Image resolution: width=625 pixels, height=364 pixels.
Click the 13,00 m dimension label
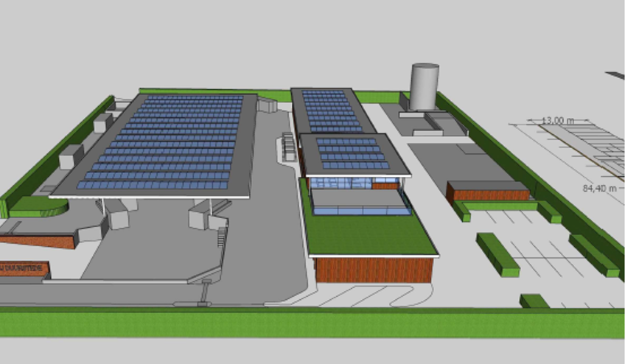[558, 120]
